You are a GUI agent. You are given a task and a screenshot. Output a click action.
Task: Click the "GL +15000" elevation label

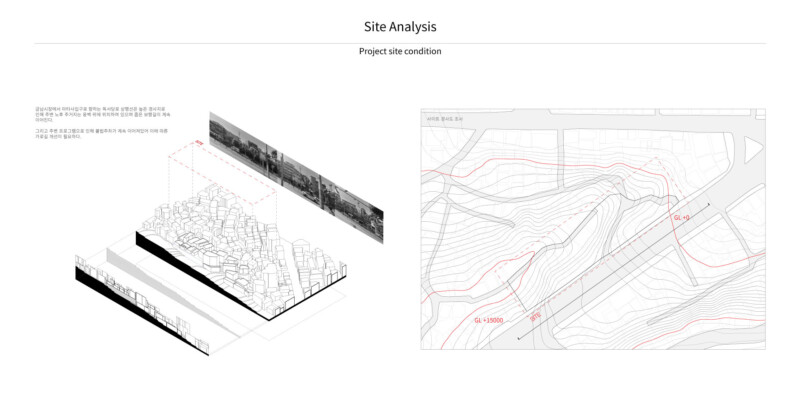pyautogui.click(x=488, y=320)
